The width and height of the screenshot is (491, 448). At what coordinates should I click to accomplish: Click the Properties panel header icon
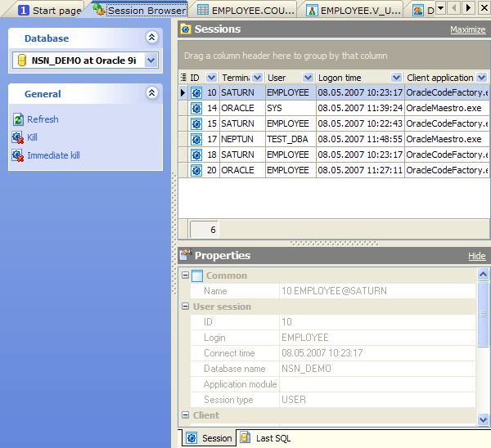[185, 256]
